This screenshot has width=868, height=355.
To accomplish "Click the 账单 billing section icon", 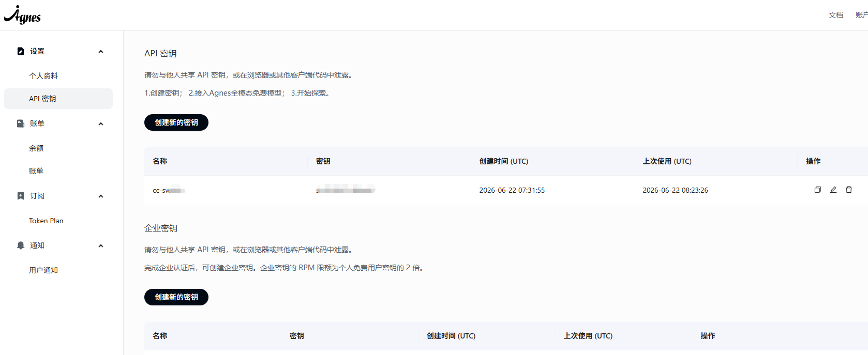I will pyautogui.click(x=21, y=124).
